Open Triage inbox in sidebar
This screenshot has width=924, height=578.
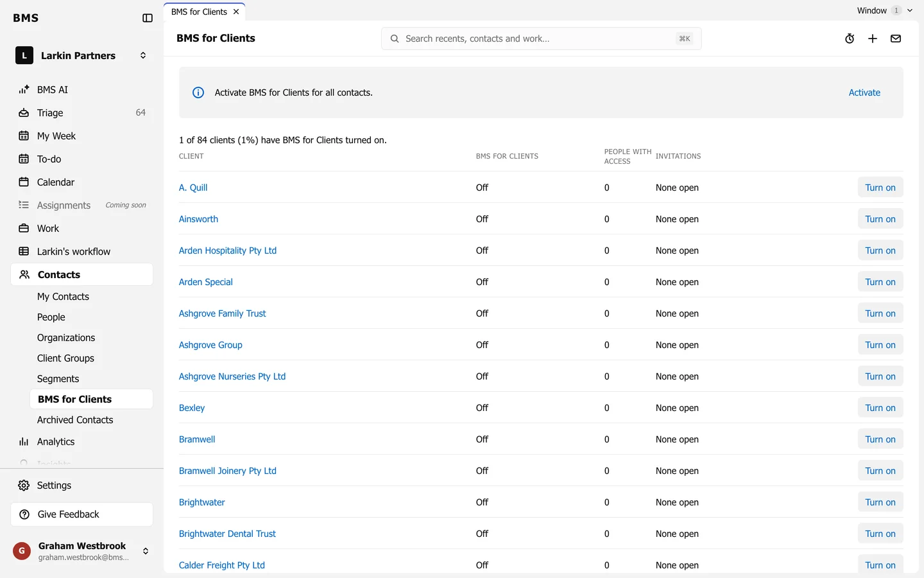[82, 112]
